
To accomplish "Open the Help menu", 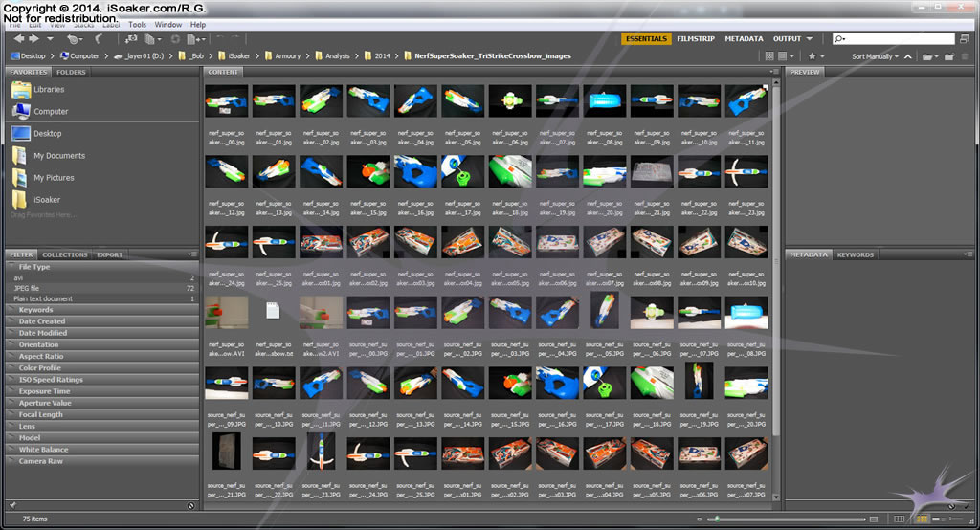I will tap(198, 25).
